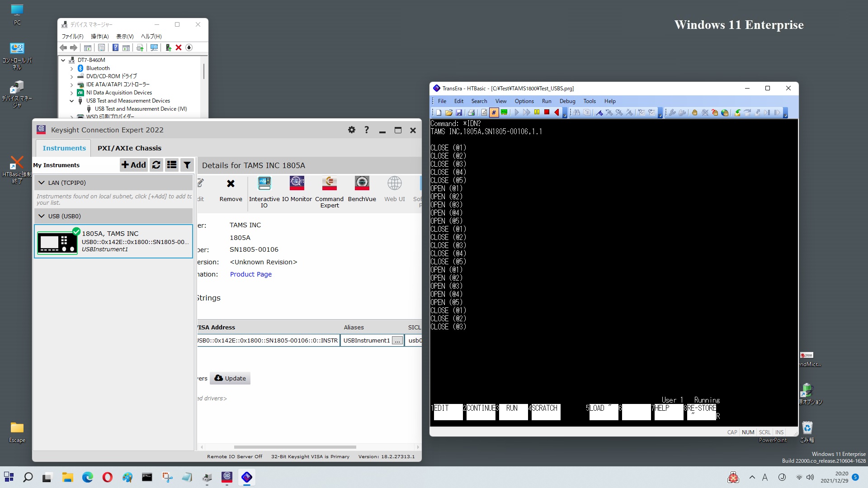Collapse DT7-B460M root node
The height and width of the screenshot is (488, 868).
pyautogui.click(x=63, y=60)
